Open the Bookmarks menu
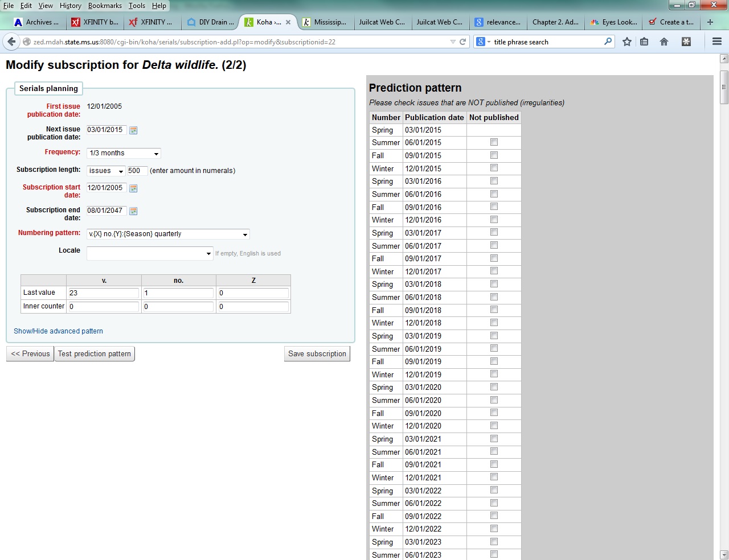729x560 pixels. click(x=105, y=6)
